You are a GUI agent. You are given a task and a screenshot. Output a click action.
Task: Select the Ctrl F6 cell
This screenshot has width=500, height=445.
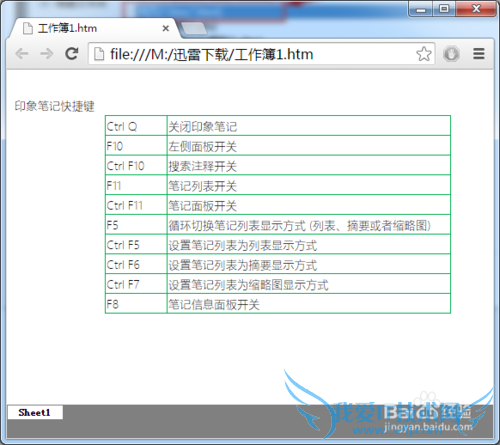tap(136, 264)
